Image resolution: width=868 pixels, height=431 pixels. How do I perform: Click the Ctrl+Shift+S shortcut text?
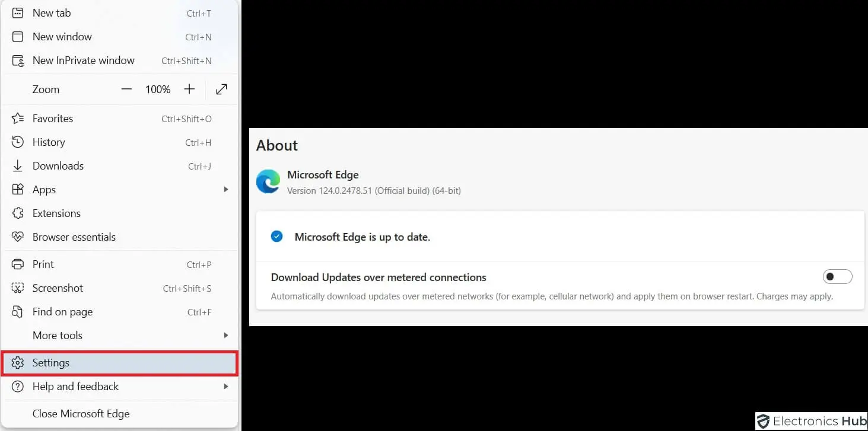(187, 288)
